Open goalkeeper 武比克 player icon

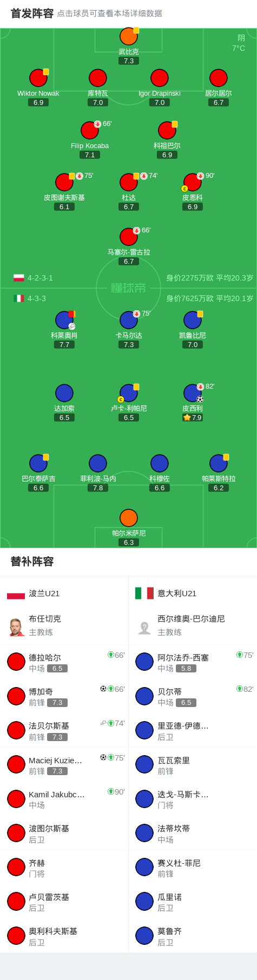(129, 37)
